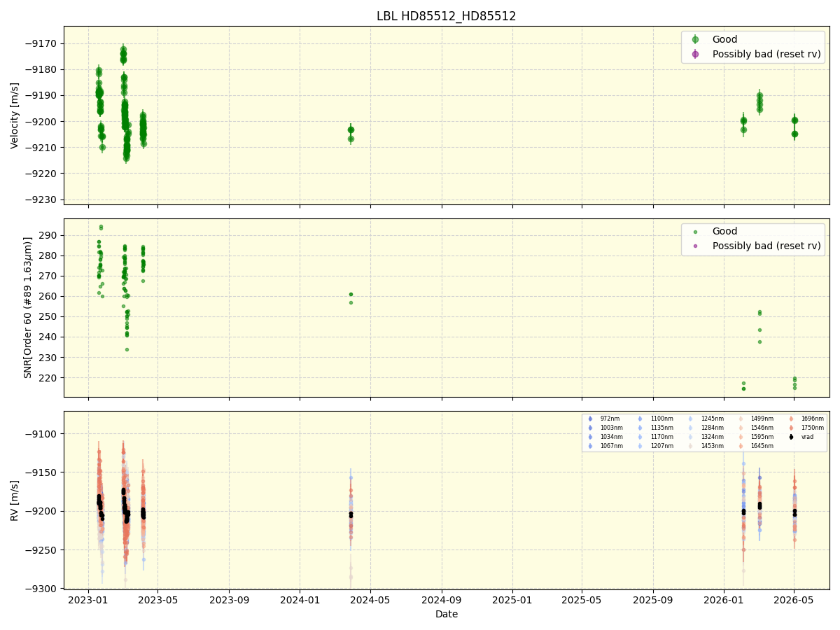Click the '1135nm' legend entry
The image size is (840, 630).
pyautogui.click(x=661, y=428)
